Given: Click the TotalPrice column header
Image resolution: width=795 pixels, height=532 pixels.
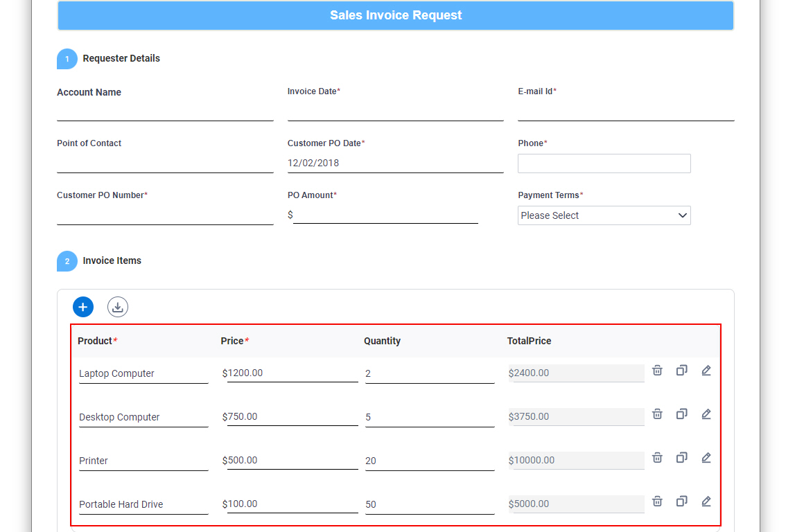Looking at the screenshot, I should [x=530, y=341].
